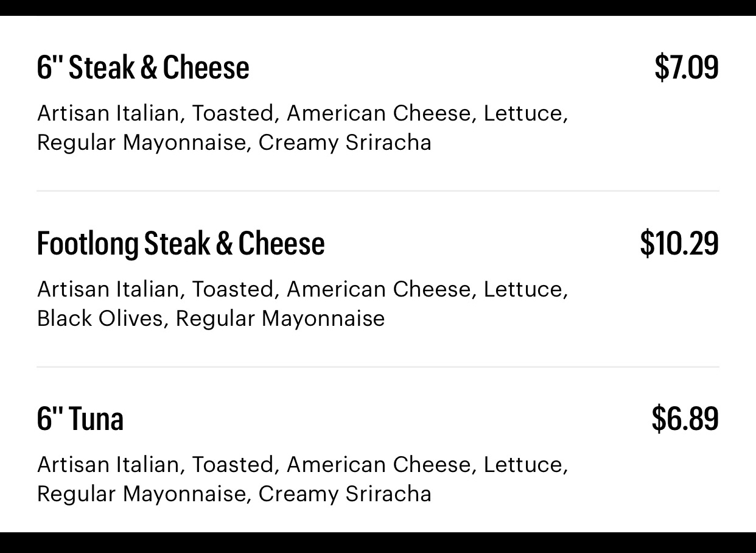Click divider line below 6" Steak & Cheese
This screenshot has width=756, height=553.
[377, 191]
